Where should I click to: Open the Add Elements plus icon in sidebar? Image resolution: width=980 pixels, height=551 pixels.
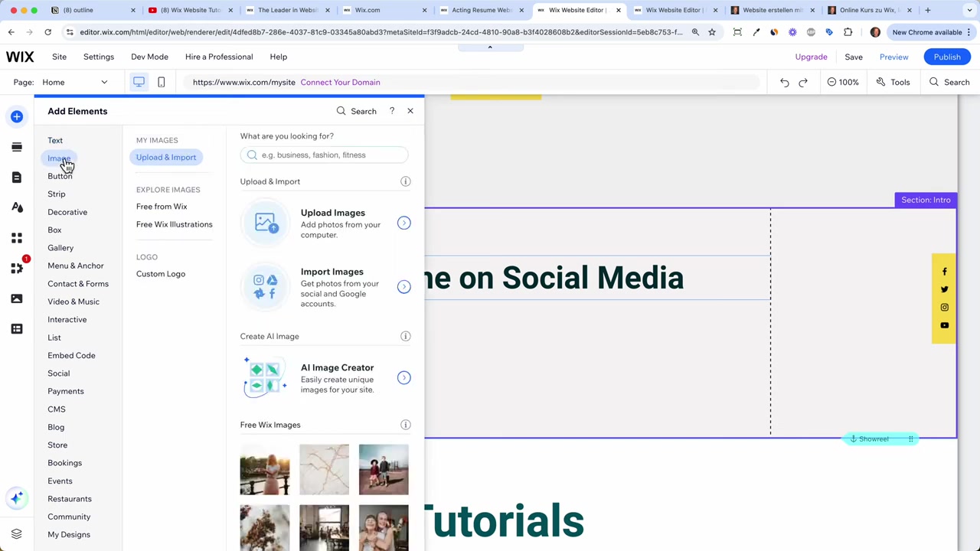click(17, 116)
